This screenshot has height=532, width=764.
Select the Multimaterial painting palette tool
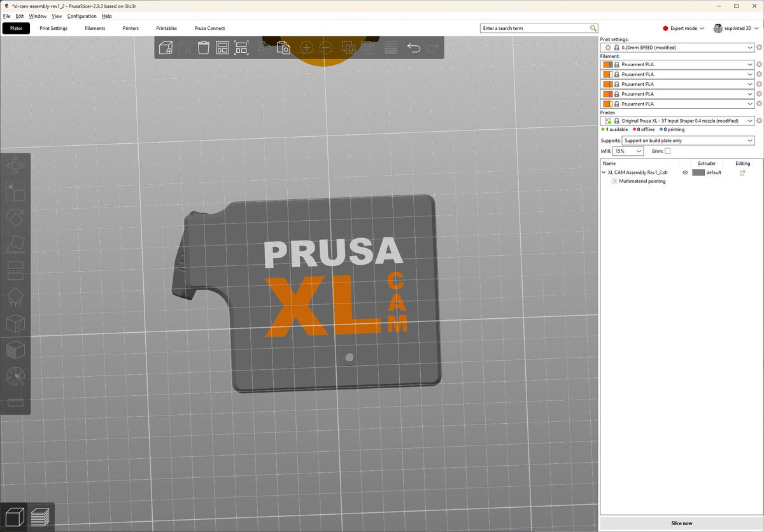point(15,376)
